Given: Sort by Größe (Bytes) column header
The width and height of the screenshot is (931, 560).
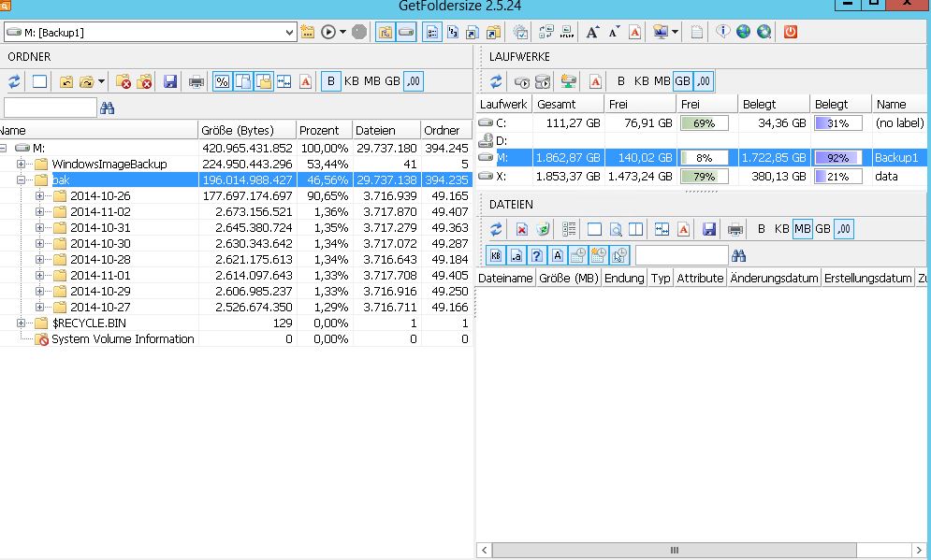Looking at the screenshot, I should click(247, 131).
